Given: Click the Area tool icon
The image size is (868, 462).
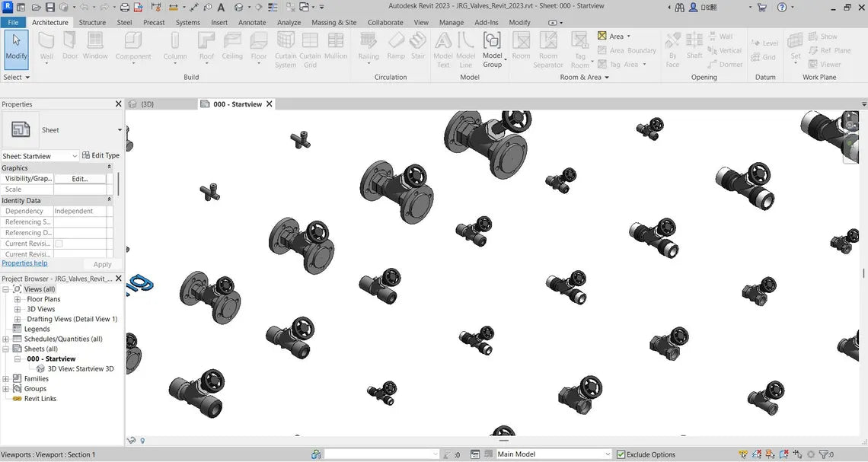Looking at the screenshot, I should click(602, 36).
